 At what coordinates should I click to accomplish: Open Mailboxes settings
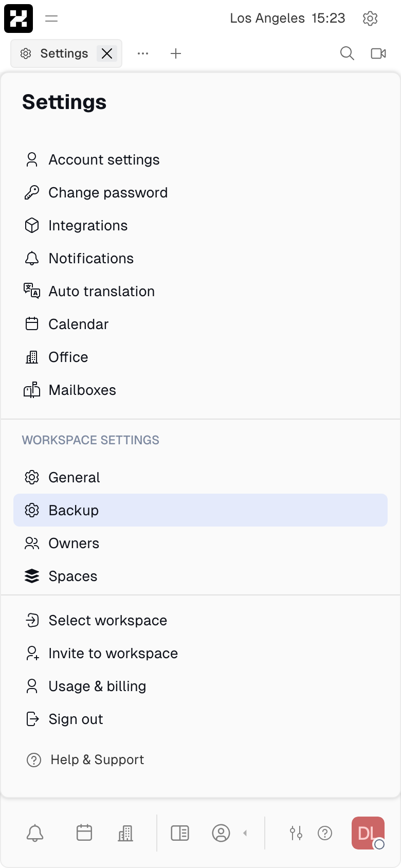(200, 390)
